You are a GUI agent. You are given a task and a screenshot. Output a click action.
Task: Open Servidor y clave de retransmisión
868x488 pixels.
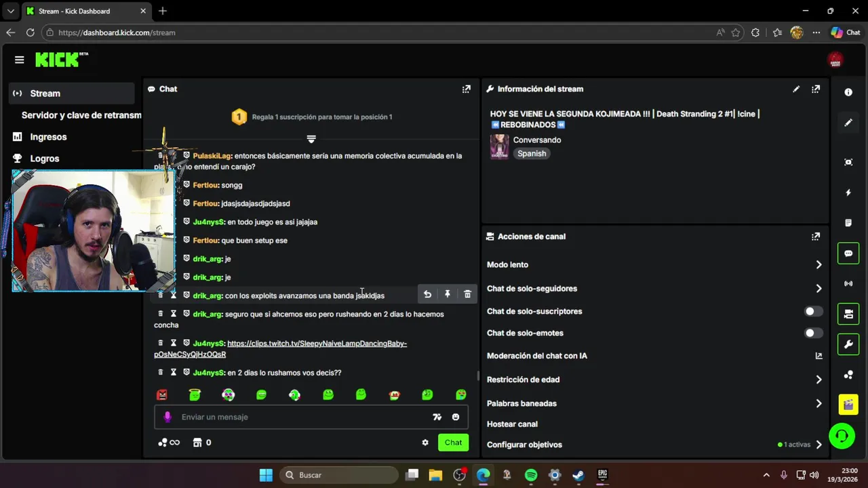point(81,115)
